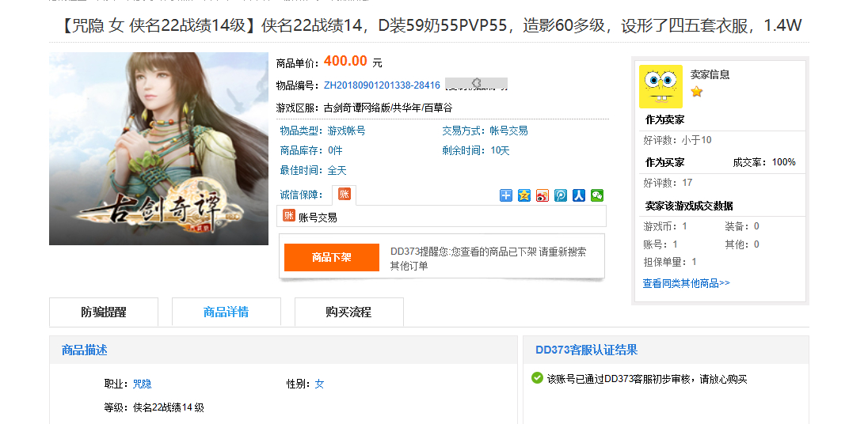Image resolution: width=868 pixels, height=424 pixels.
Task: Click the orange 商品下架 button
Action: 332,258
